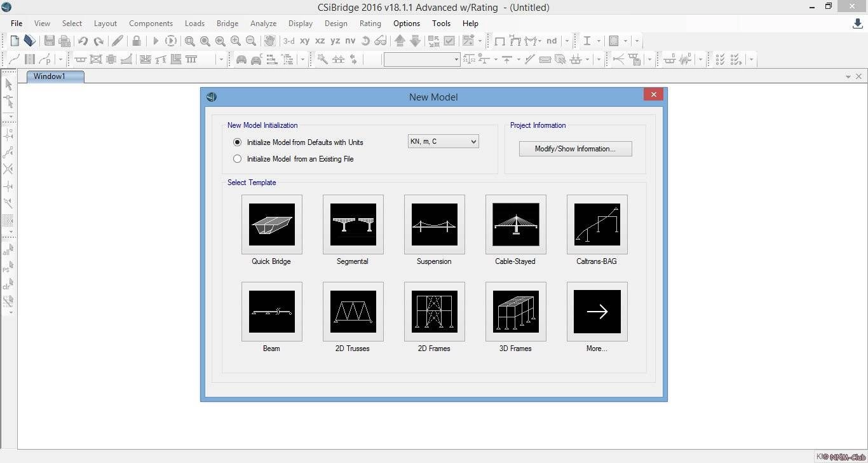This screenshot has width=868, height=463.
Task: Choose the Beam template
Action: (272, 312)
